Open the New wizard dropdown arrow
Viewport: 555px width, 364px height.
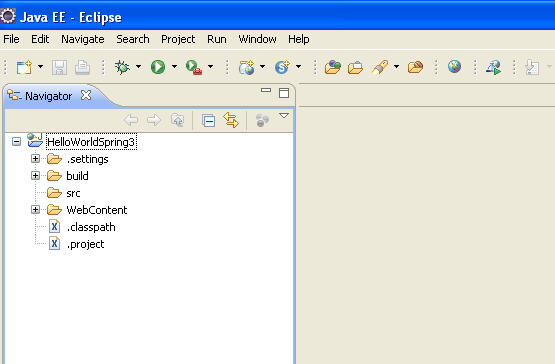click(40, 67)
